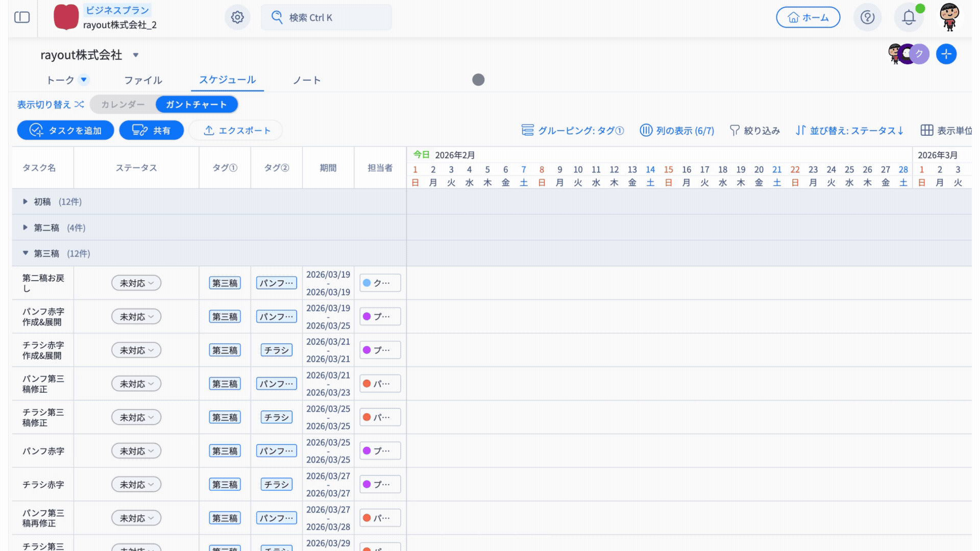Open 未対応 status dropdown for 第二稿お戻し
Screen dimensions: 980x551
pos(136,283)
